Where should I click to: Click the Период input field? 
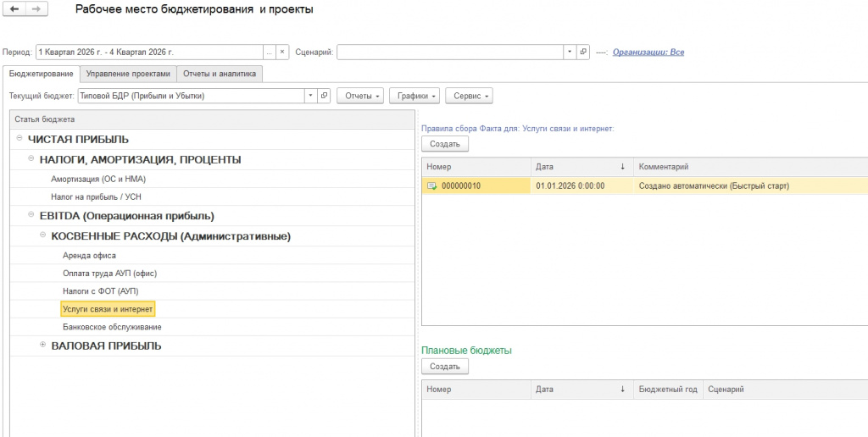149,52
